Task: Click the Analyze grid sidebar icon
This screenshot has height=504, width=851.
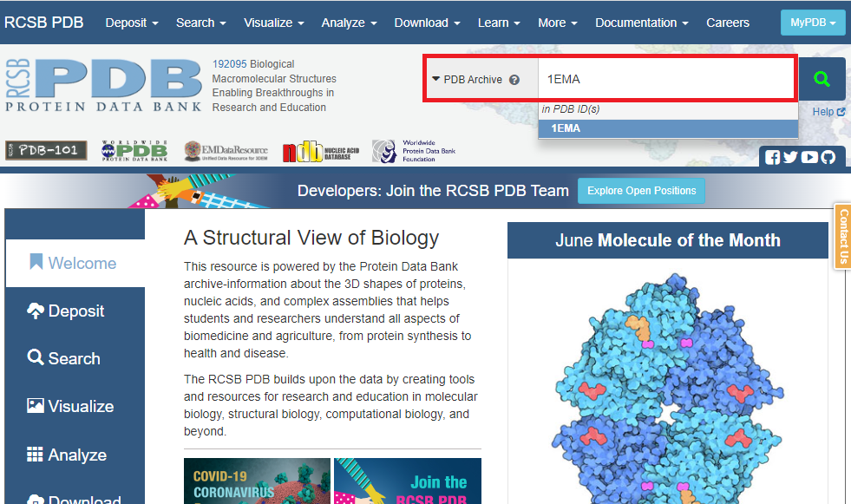Action: [35, 454]
